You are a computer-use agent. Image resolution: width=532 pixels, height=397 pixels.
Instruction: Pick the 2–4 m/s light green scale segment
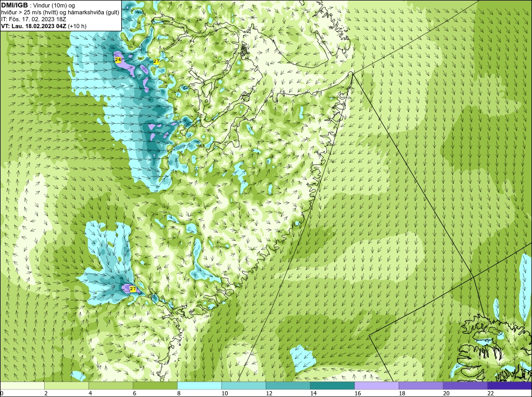point(66,386)
